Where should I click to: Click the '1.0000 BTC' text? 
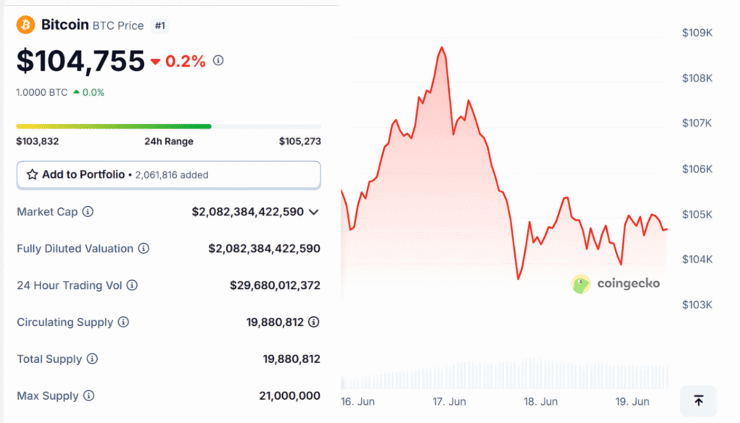[42, 93]
